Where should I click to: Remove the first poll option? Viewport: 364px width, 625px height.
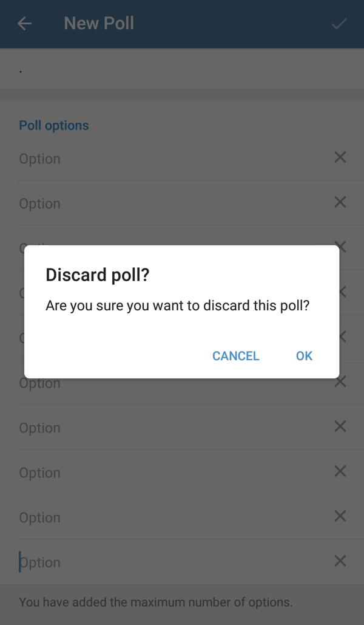340,158
